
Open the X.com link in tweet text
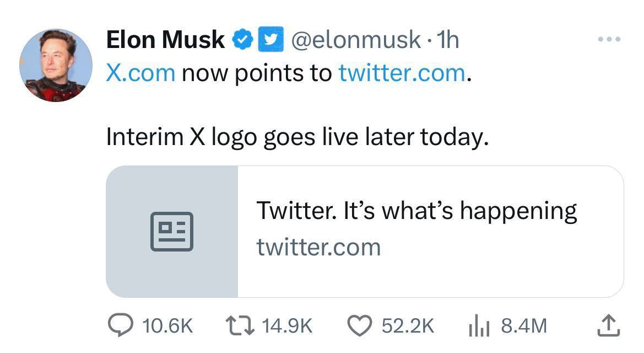pos(140,73)
